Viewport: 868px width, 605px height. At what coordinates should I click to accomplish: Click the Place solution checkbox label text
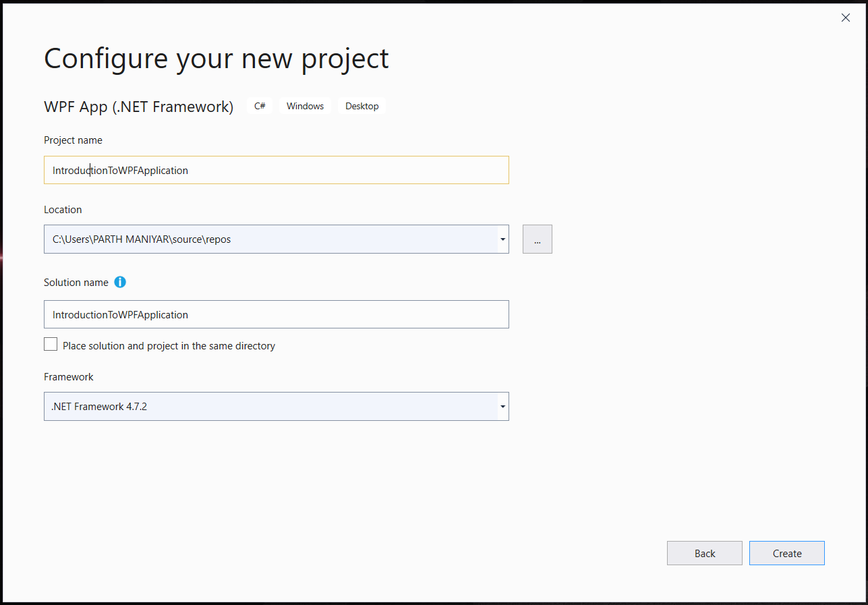(169, 346)
